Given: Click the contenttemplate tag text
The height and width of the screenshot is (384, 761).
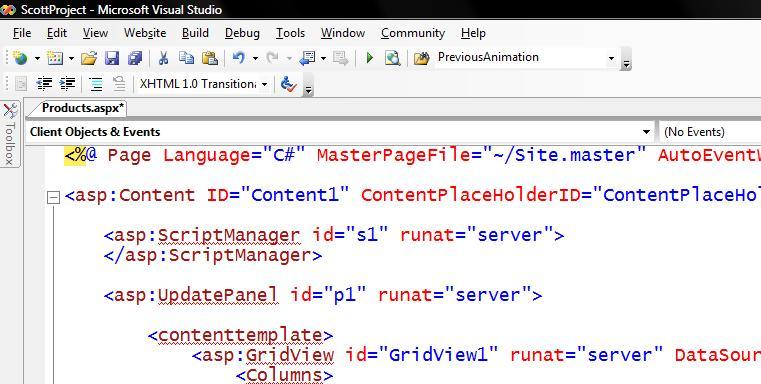Looking at the screenshot, I should (x=241, y=335).
